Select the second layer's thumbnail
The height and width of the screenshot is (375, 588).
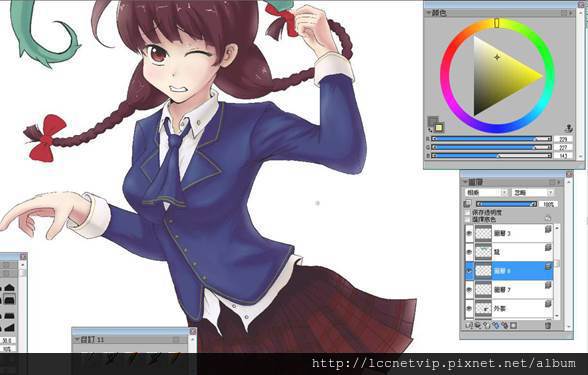[483, 252]
